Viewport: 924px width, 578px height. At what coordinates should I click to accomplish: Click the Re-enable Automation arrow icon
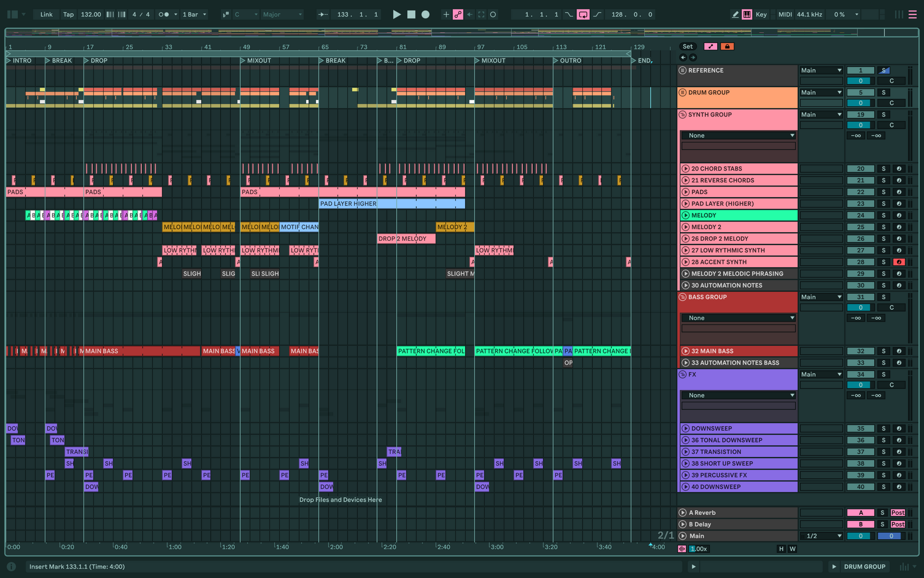click(470, 14)
